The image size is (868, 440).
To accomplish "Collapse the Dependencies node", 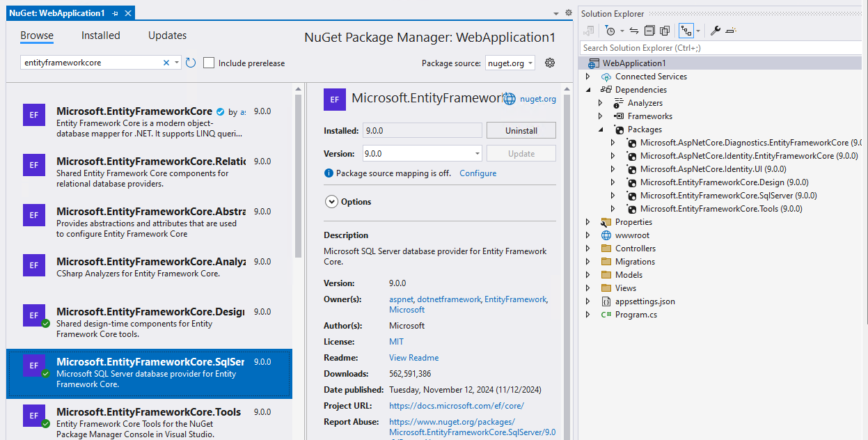I will click(x=587, y=90).
